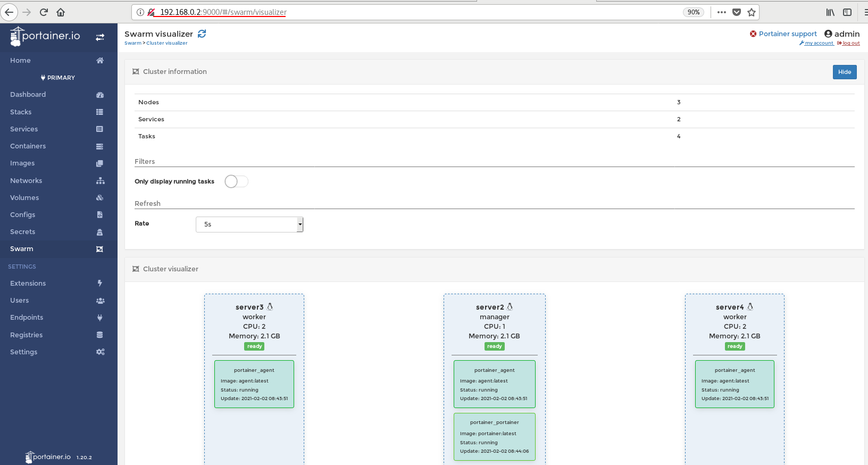Image resolution: width=868 pixels, height=465 pixels.
Task: Click the Images clone icon
Action: click(100, 163)
